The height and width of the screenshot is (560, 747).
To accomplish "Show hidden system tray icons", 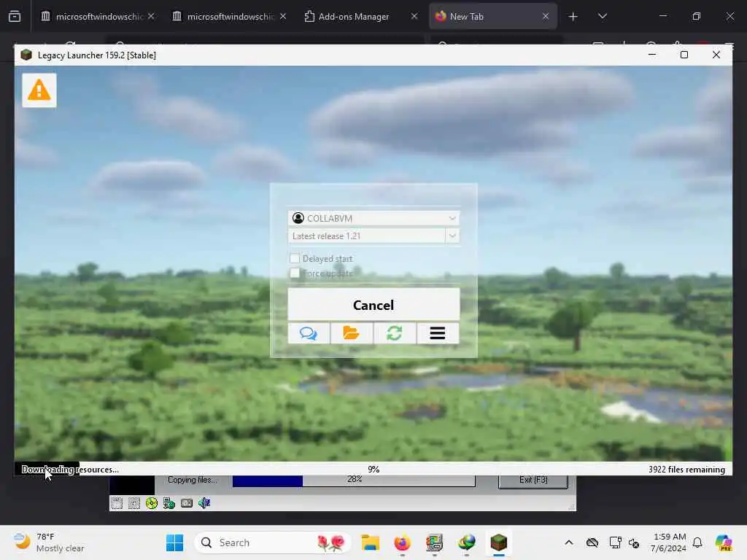I will click(569, 542).
